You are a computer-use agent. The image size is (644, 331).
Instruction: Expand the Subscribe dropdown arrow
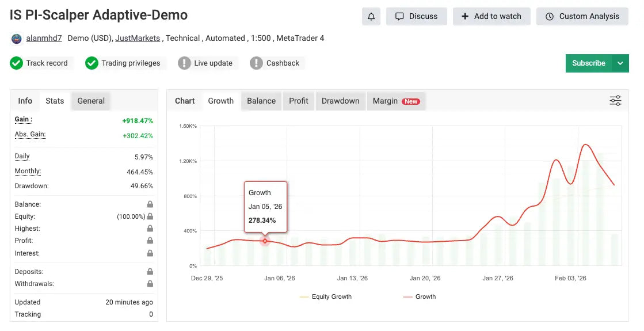click(x=620, y=63)
